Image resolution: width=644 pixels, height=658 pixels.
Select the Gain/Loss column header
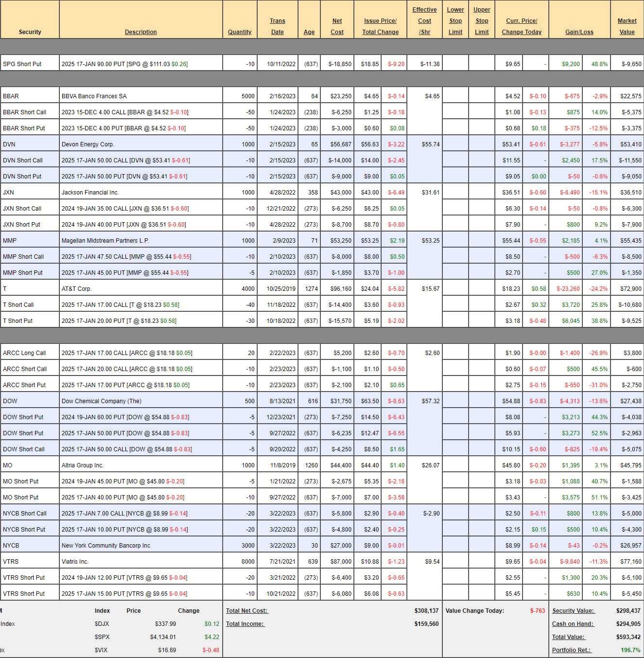click(579, 32)
